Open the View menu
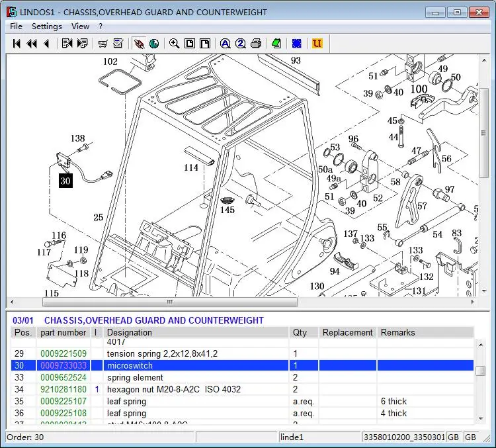This screenshot has height=448, width=496. click(80, 26)
